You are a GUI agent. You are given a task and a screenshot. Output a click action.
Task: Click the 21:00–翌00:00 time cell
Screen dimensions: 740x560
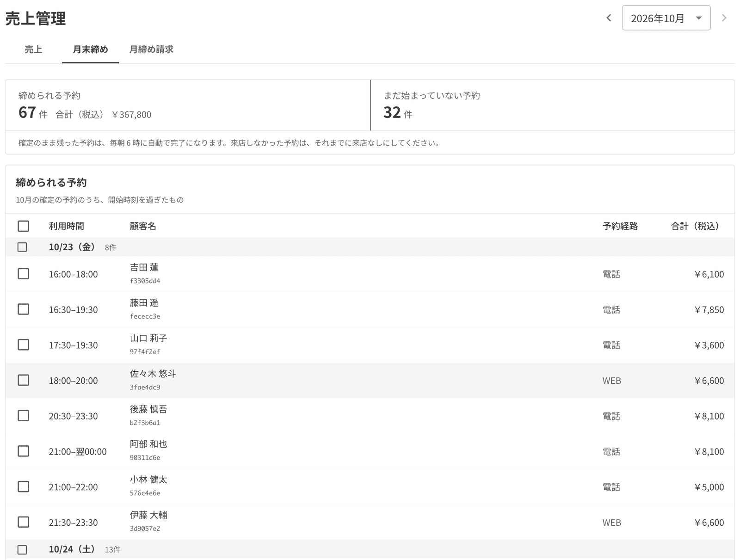78,452
